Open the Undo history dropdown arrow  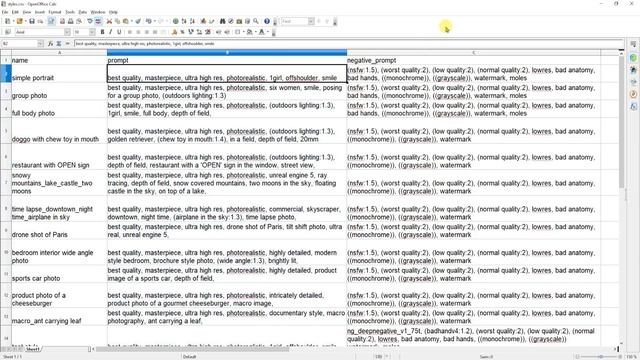(x=155, y=21)
